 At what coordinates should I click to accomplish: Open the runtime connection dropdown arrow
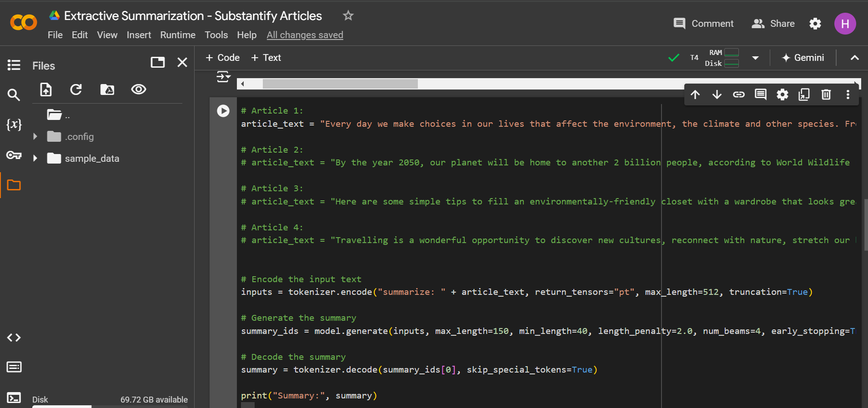pos(755,58)
